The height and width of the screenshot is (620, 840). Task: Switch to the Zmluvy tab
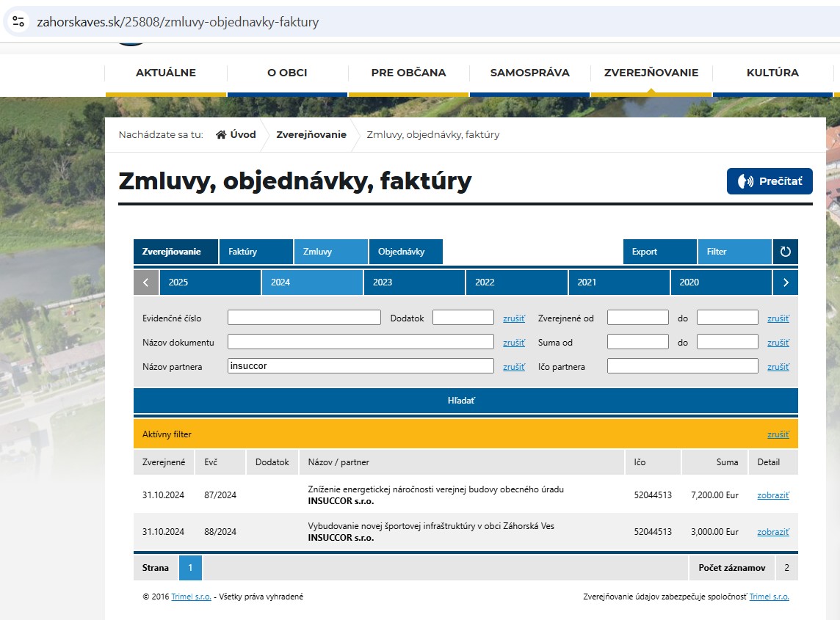tap(330, 252)
